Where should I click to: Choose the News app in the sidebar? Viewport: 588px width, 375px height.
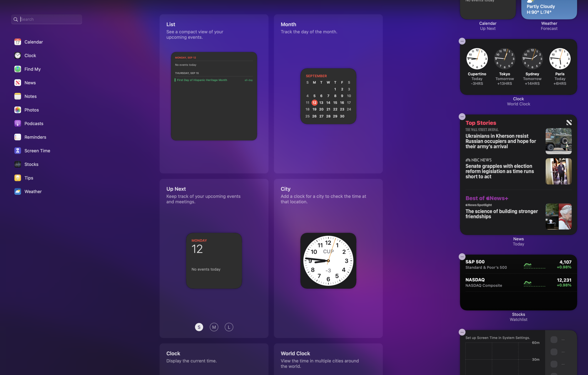[30, 83]
